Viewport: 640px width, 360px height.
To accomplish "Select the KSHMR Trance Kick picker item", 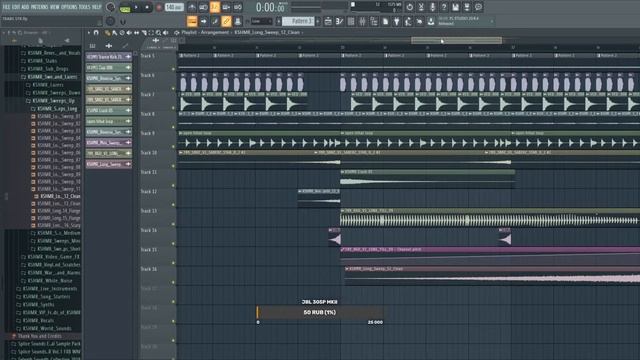I will [x=109, y=57].
